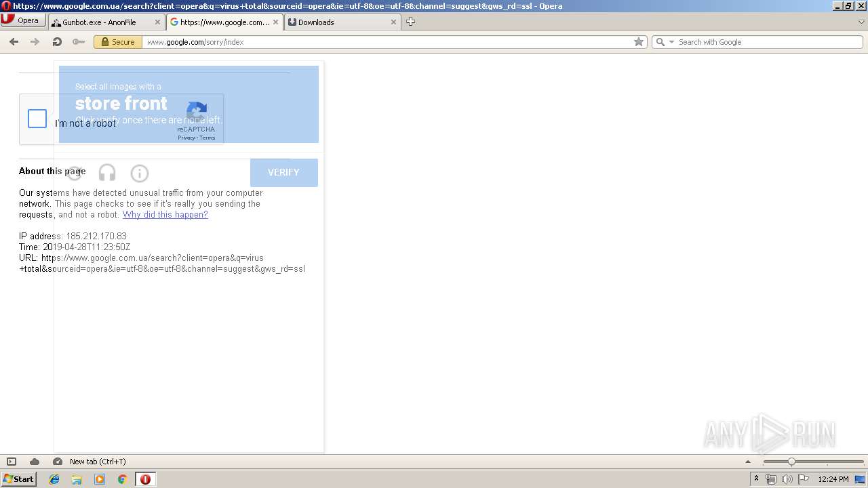Select the Opera taskbar button
Image resolution: width=868 pixels, height=488 pixels.
tap(145, 479)
